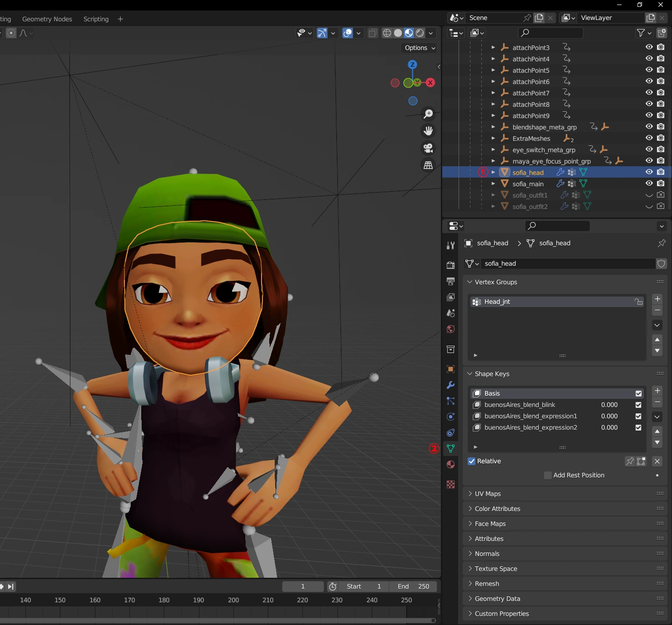672x625 pixels.
Task: Open the Modifiers wrench properties tab
Action: tap(450, 385)
